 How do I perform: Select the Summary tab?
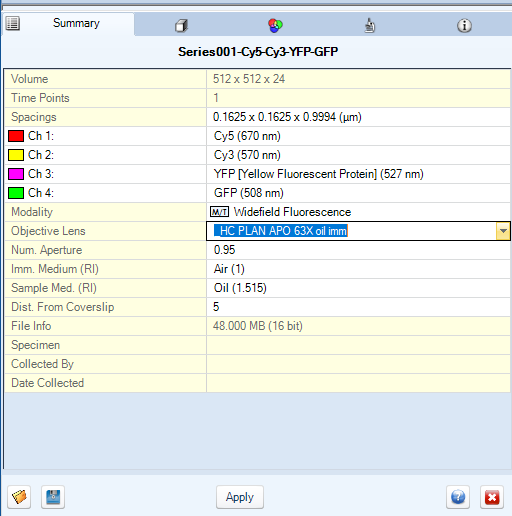69,23
